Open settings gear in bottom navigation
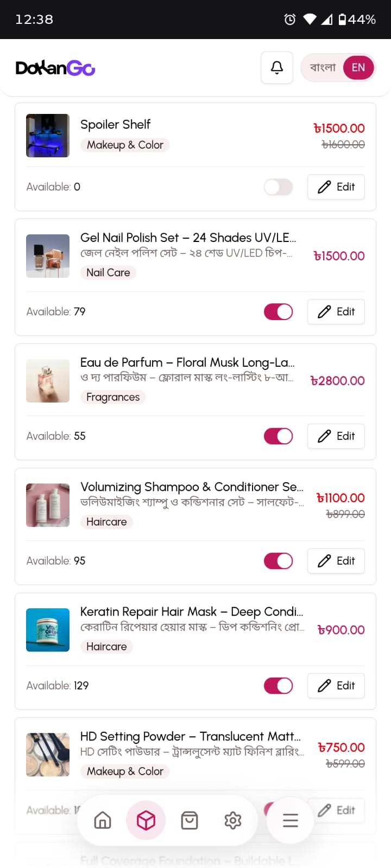 tap(233, 820)
